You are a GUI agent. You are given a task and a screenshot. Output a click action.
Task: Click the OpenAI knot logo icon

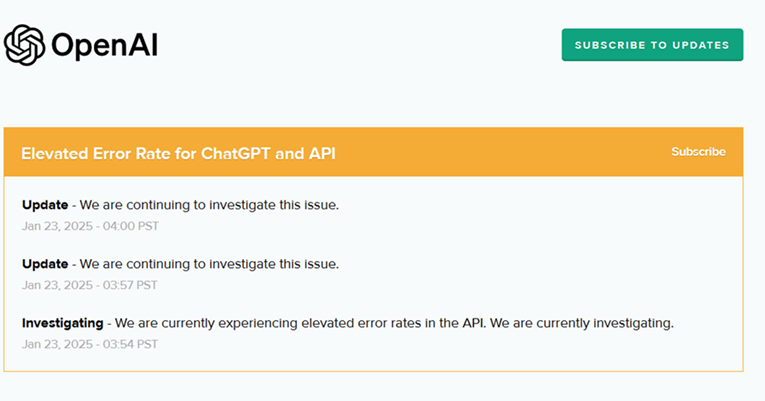tap(25, 45)
